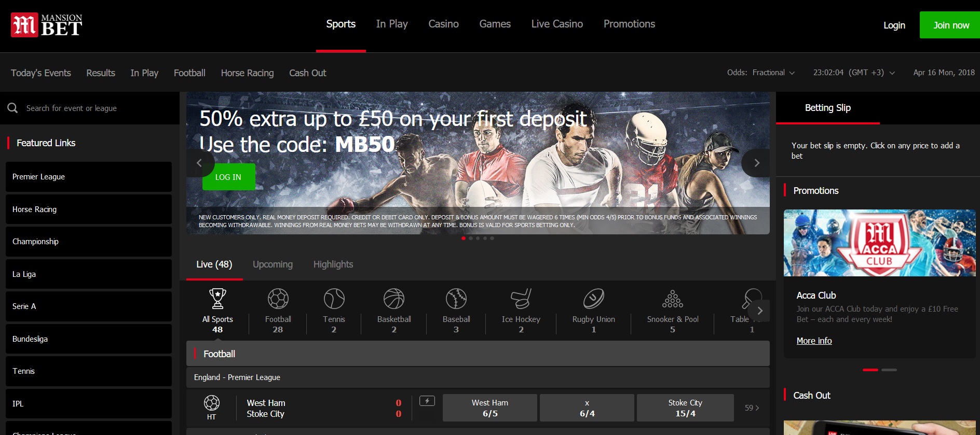Open the In Play main menu item
This screenshot has width=980, height=435.
392,24
